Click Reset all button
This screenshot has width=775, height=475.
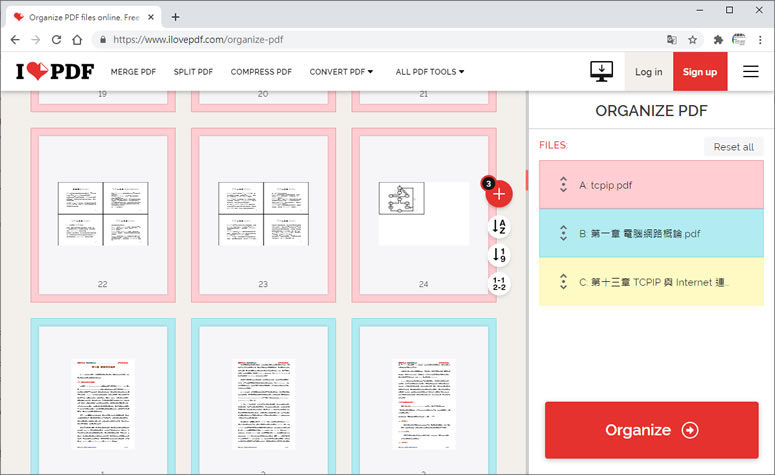pos(733,147)
